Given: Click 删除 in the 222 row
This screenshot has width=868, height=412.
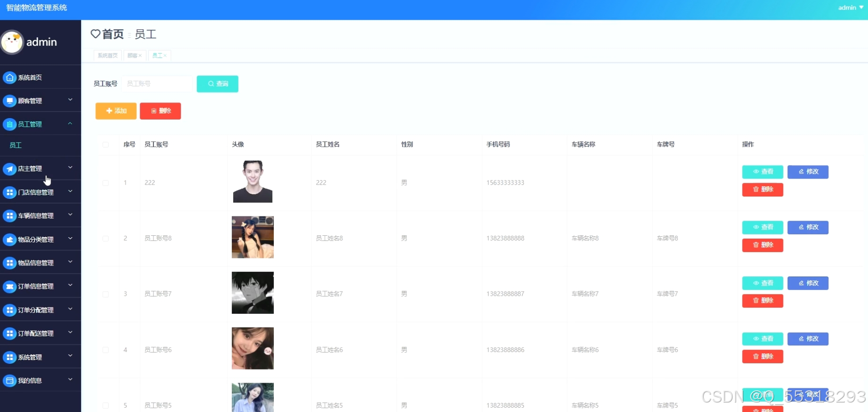Looking at the screenshot, I should point(763,189).
